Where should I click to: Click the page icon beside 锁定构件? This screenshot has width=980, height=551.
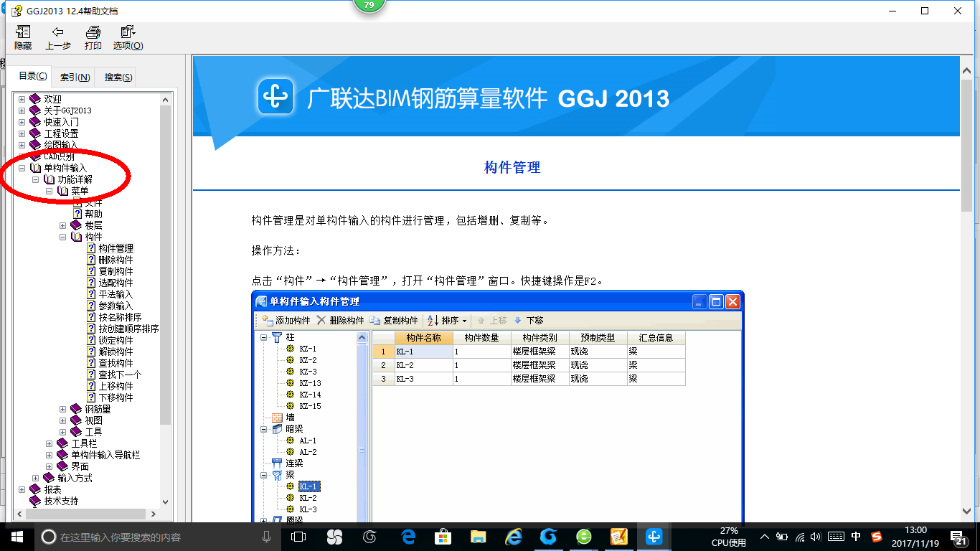(91, 340)
